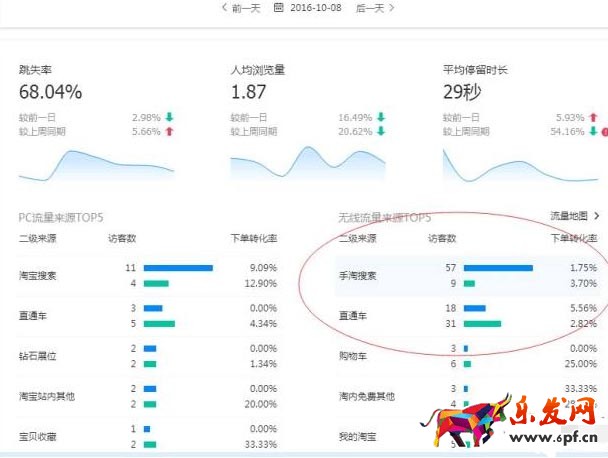The height and width of the screenshot is (458, 608).
Task: Click the green down arrow beside 16.49%
Action: (381, 117)
